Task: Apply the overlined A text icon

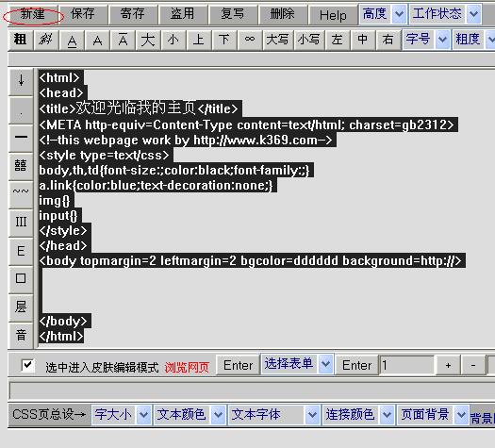Action: [124, 41]
